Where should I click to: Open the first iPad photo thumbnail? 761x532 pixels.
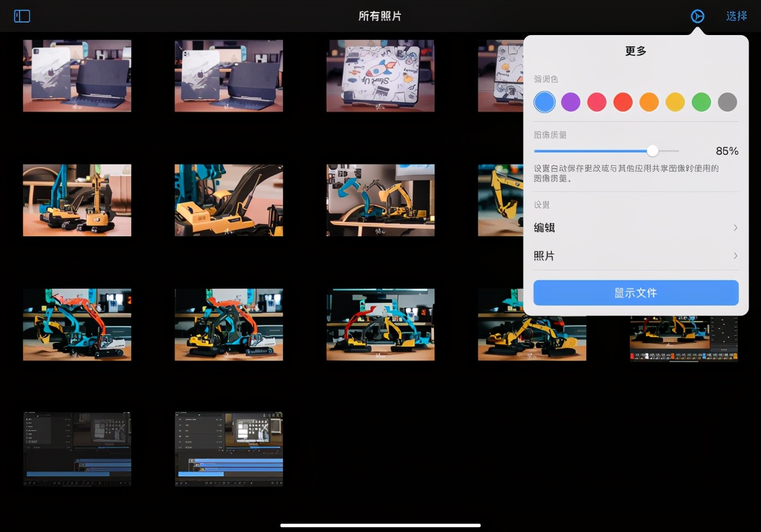77,75
